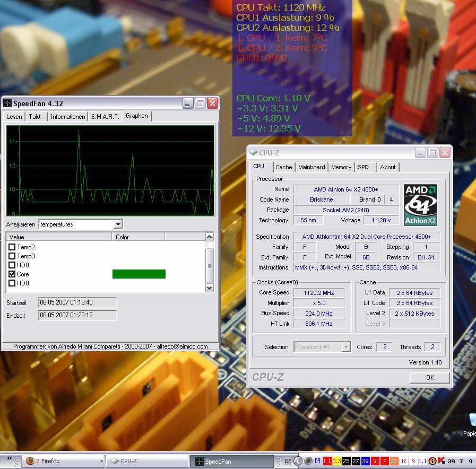
Task: Click the black 25 tray icon
Action: (x=347, y=461)
